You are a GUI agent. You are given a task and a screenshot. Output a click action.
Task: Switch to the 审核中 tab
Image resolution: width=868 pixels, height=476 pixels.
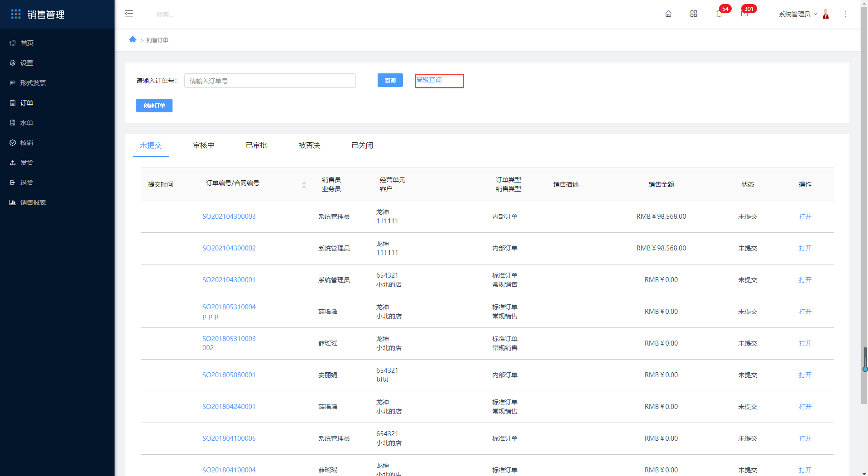click(204, 145)
